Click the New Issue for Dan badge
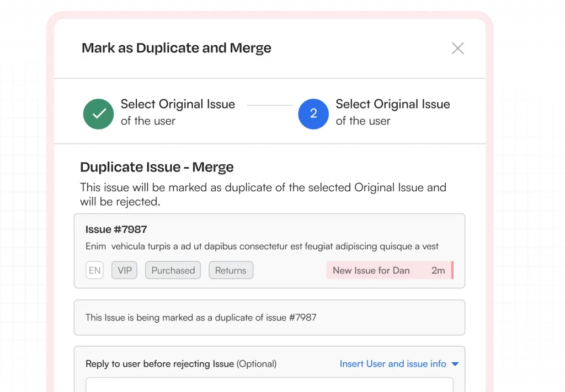 point(390,270)
